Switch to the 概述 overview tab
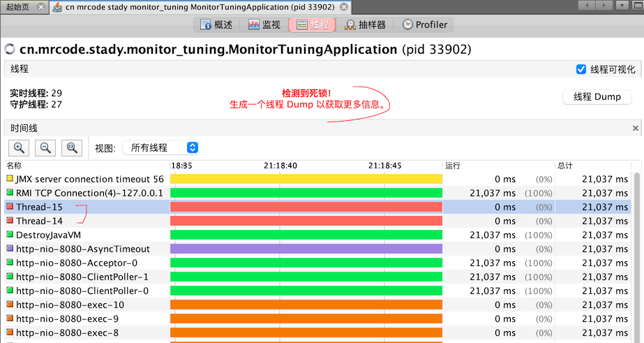Viewport: 644px width, 343px height. point(216,24)
